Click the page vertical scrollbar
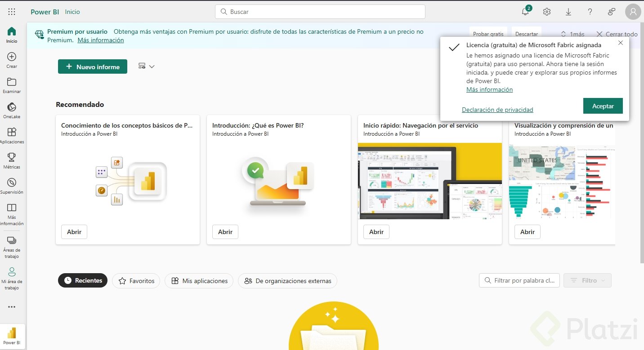The height and width of the screenshot is (350, 644). [x=642, y=144]
